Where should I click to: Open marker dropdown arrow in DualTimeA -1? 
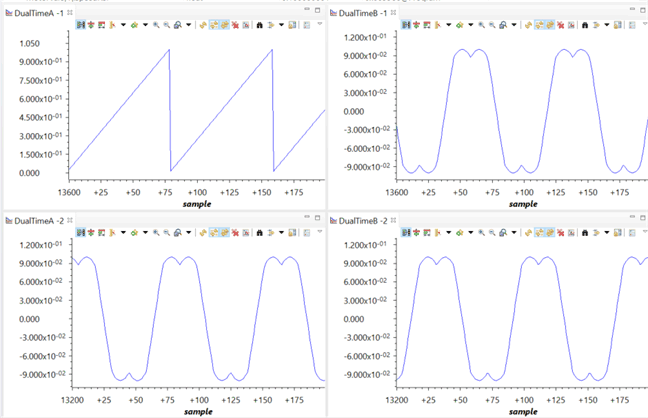pos(123,25)
